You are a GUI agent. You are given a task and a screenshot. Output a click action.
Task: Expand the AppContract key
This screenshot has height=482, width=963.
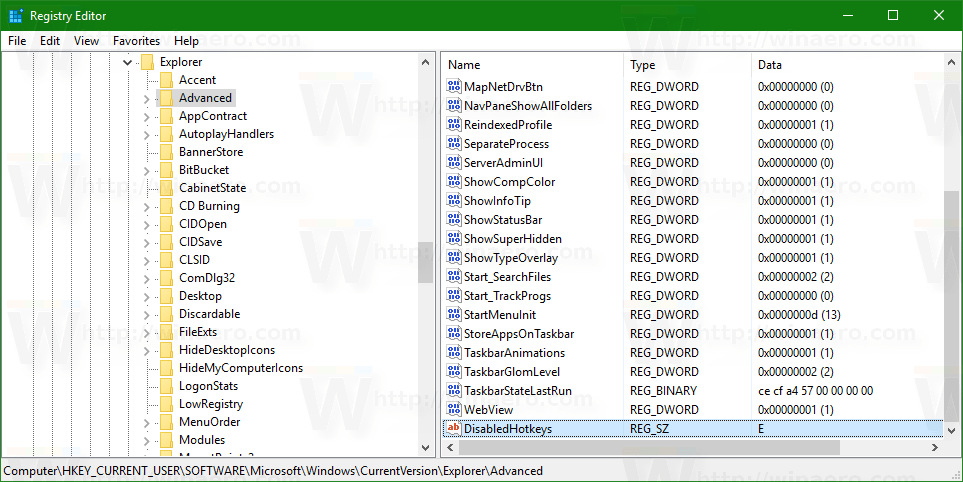pos(146,117)
